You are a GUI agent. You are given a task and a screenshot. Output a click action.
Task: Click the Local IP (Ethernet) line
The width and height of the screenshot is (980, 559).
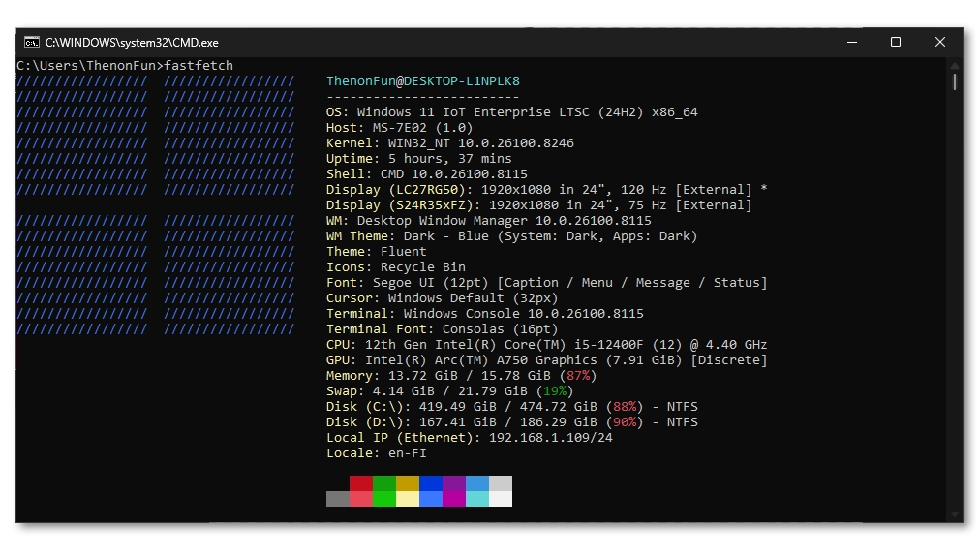(x=470, y=438)
